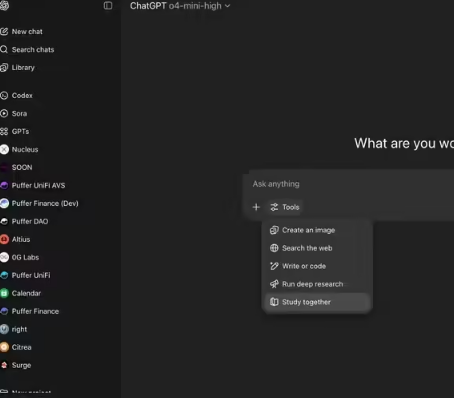Click the telescope icon for deep research
This screenshot has height=398, width=454.
(274, 284)
